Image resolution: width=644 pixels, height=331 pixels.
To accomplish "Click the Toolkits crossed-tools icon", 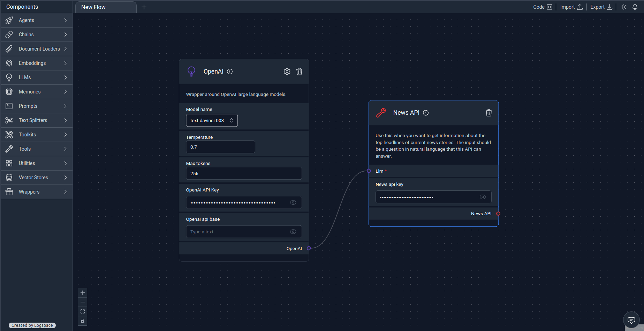I will tap(9, 135).
